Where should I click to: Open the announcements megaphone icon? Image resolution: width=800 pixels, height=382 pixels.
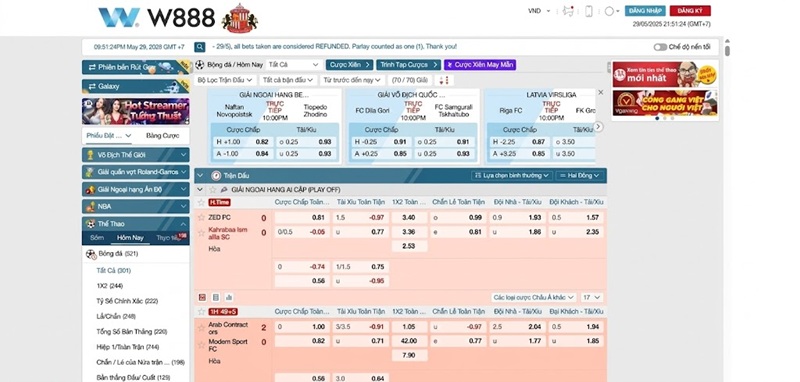tap(568, 11)
